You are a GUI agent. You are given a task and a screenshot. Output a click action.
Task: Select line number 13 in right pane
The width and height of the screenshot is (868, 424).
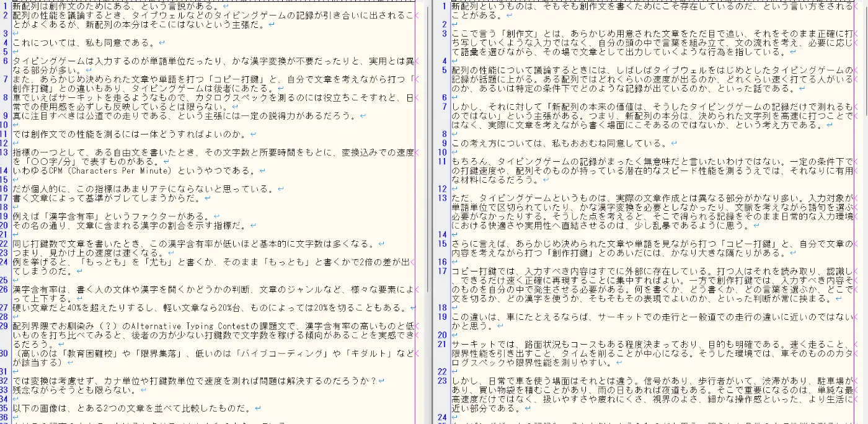[x=443, y=198]
